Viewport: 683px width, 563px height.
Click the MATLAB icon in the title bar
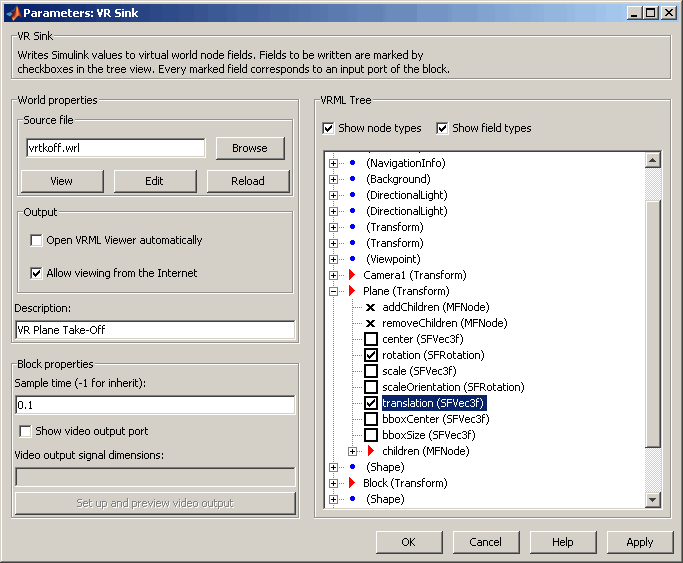(14, 13)
